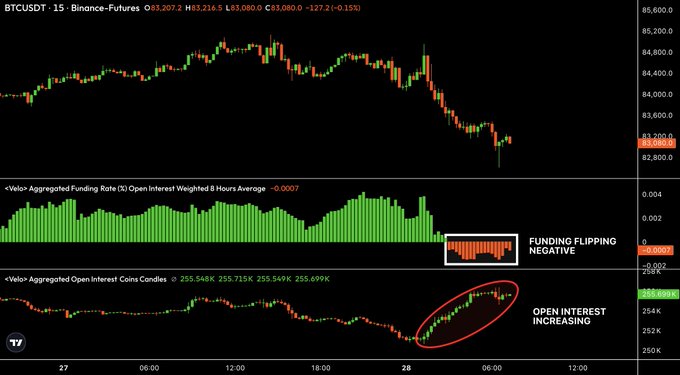The height and width of the screenshot is (375, 680).
Task: Click the 255.549K open interest value
Action: click(274, 280)
